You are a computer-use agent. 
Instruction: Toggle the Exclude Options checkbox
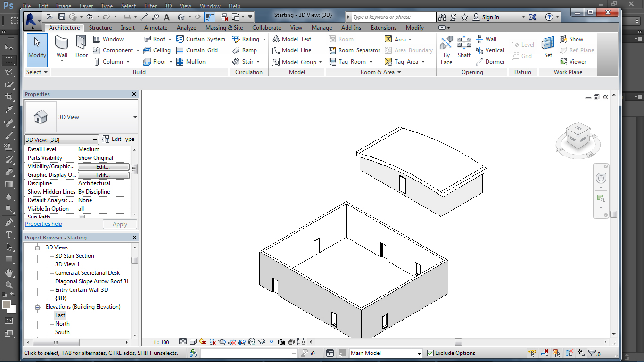point(430,353)
